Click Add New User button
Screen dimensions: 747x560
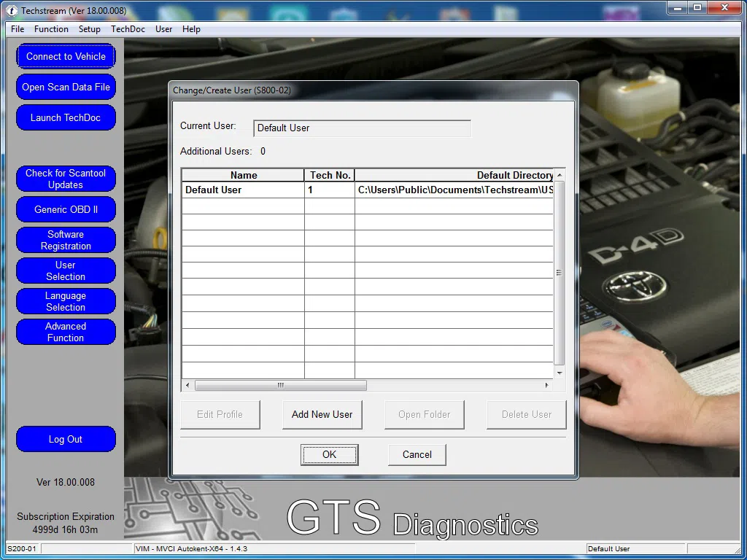322,414
